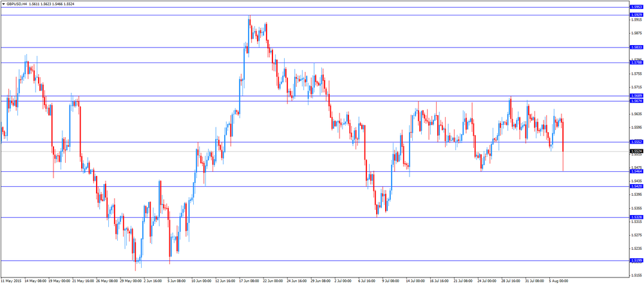Image resolution: width=644 pixels, height=284 pixels.
Task: Click the 5 Jun 08:00 time label
Action: (177, 281)
